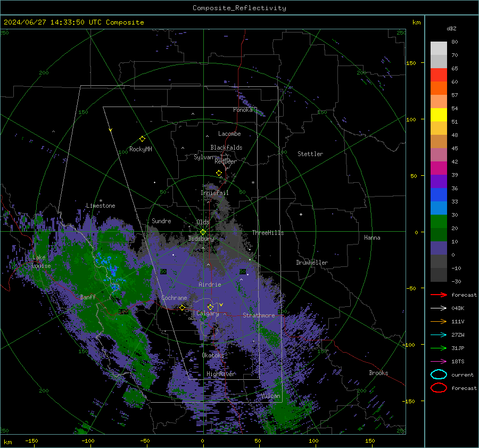Click the Airdrie city label
This screenshot has height=448, width=479.
[210, 284]
